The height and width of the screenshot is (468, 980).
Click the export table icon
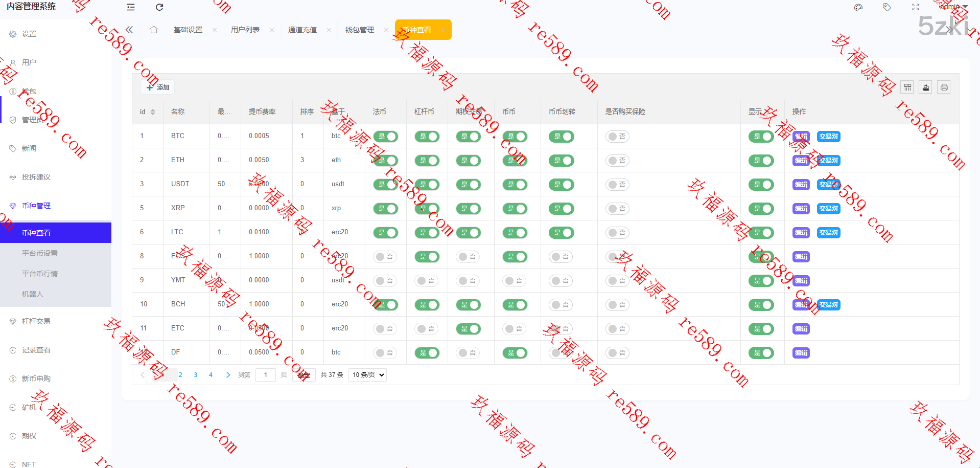pyautogui.click(x=926, y=87)
